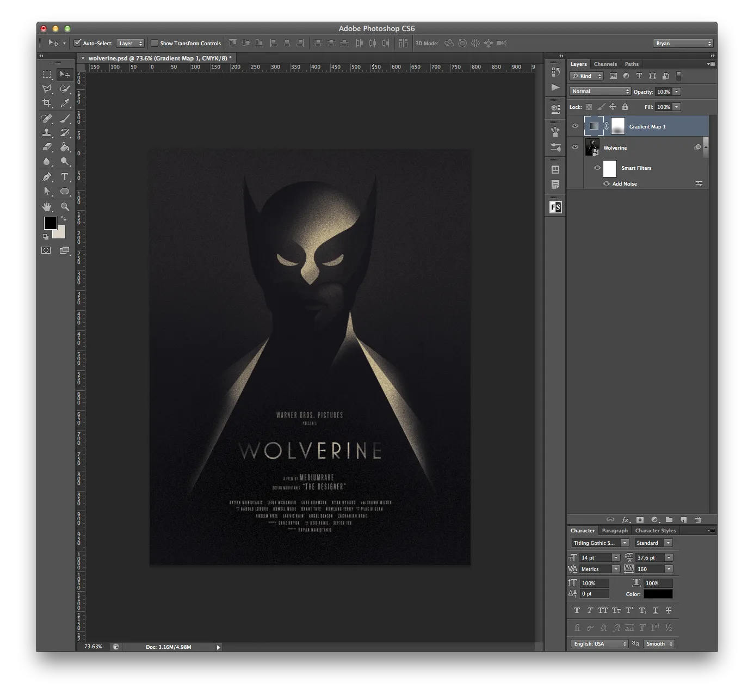Select the Paint Bucket tool

tap(65, 147)
